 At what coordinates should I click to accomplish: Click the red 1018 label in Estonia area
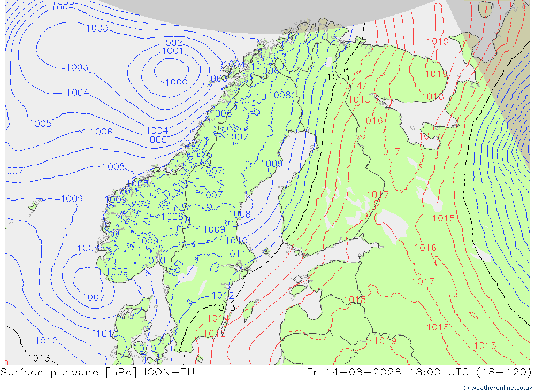pos(355,300)
